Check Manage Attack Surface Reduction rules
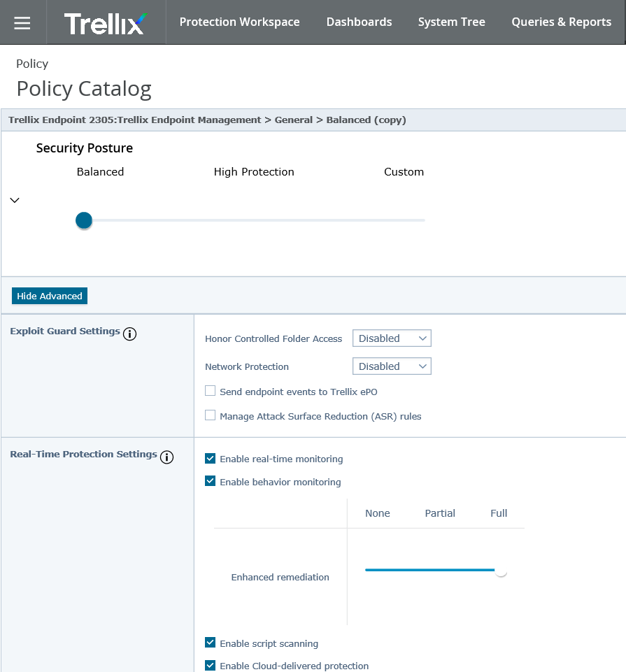The width and height of the screenshot is (626, 672). tap(210, 415)
